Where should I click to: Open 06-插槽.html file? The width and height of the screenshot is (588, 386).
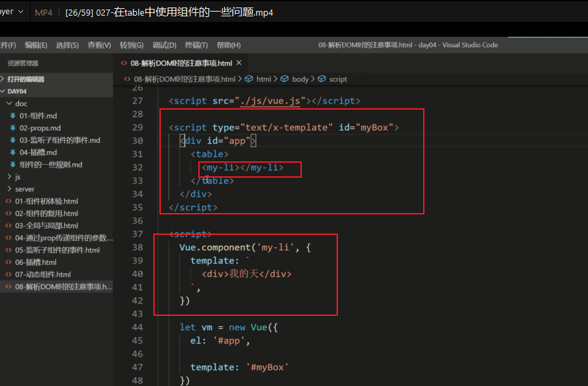pos(35,262)
